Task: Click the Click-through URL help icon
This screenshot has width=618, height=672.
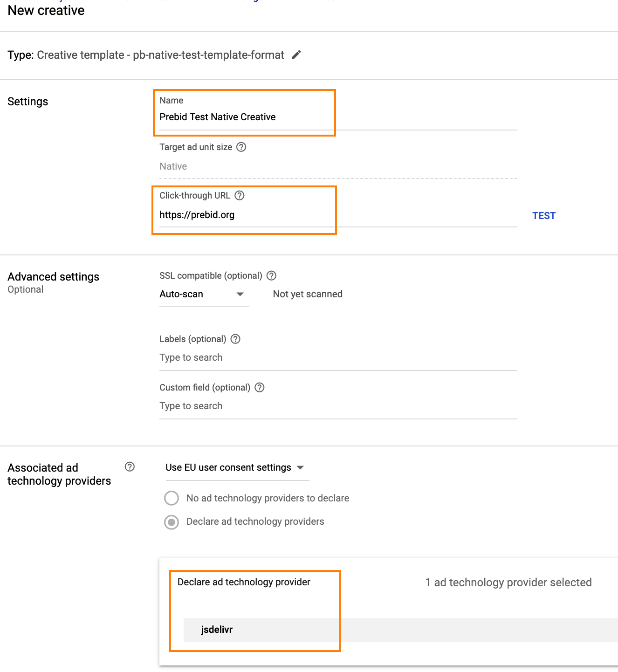Action: pos(240,196)
